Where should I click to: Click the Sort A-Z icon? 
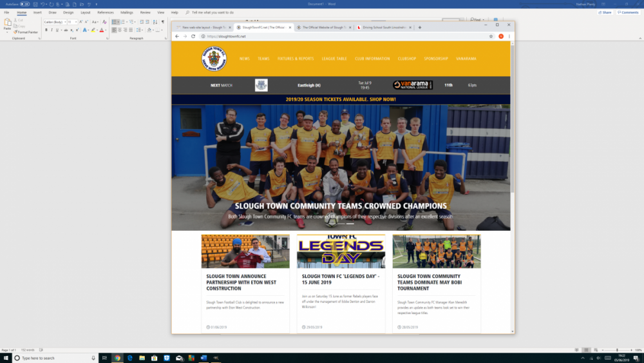click(155, 22)
